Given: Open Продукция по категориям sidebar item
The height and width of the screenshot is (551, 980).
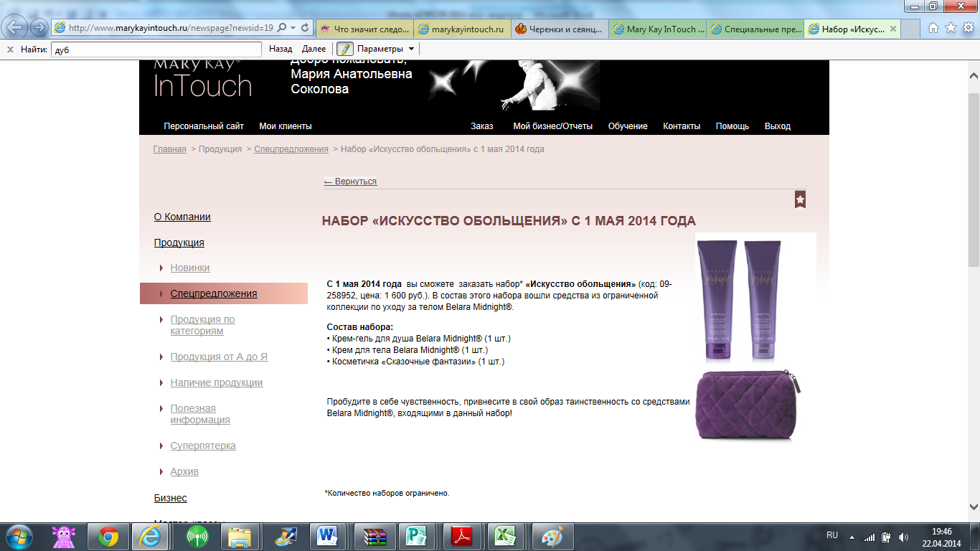Looking at the screenshot, I should [202, 325].
